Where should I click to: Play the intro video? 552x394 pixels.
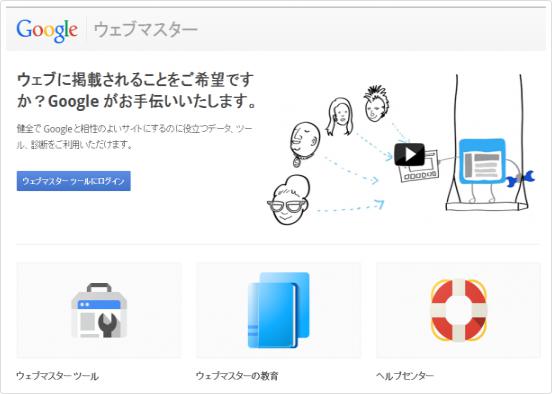point(409,154)
